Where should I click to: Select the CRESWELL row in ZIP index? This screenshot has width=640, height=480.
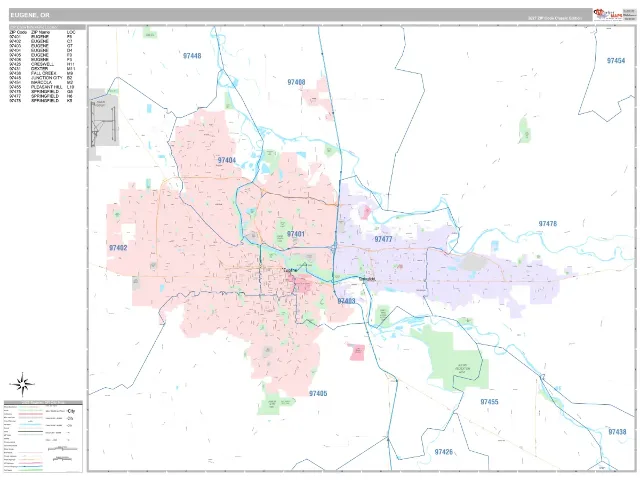click(42, 64)
